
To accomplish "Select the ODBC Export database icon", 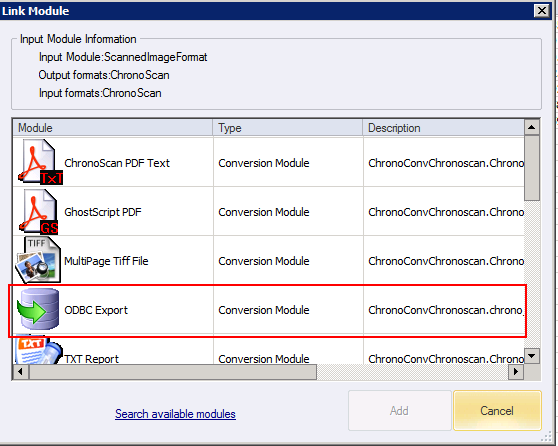I will tap(38, 309).
